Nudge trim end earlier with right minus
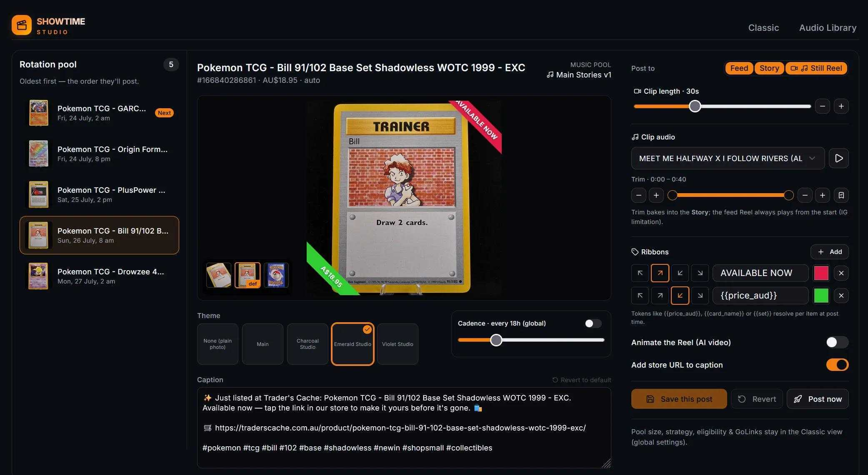Image resolution: width=868 pixels, height=475 pixels. click(805, 195)
